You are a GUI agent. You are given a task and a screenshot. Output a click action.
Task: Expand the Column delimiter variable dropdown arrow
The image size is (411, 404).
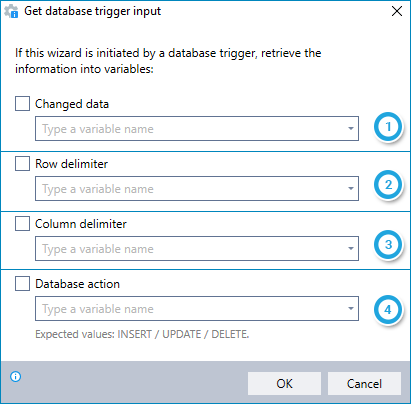pos(351,249)
